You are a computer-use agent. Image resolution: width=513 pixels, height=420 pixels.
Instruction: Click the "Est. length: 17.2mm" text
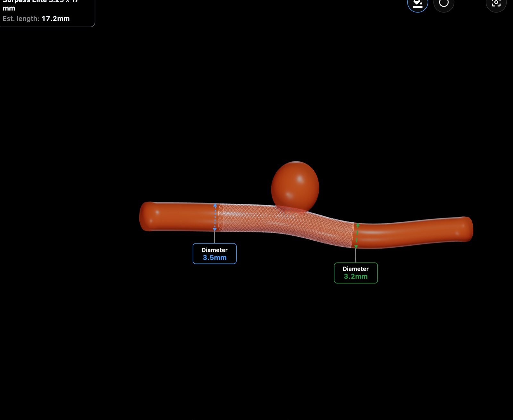click(x=36, y=19)
